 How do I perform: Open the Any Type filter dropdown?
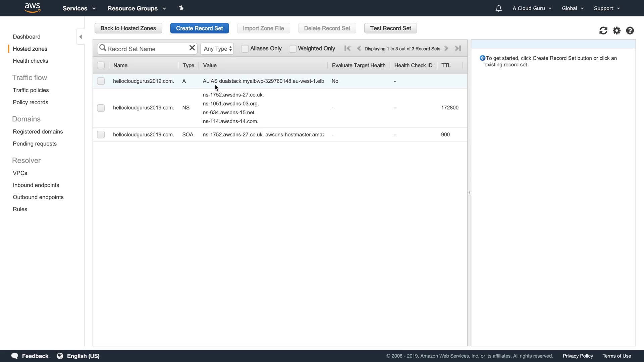(x=217, y=49)
